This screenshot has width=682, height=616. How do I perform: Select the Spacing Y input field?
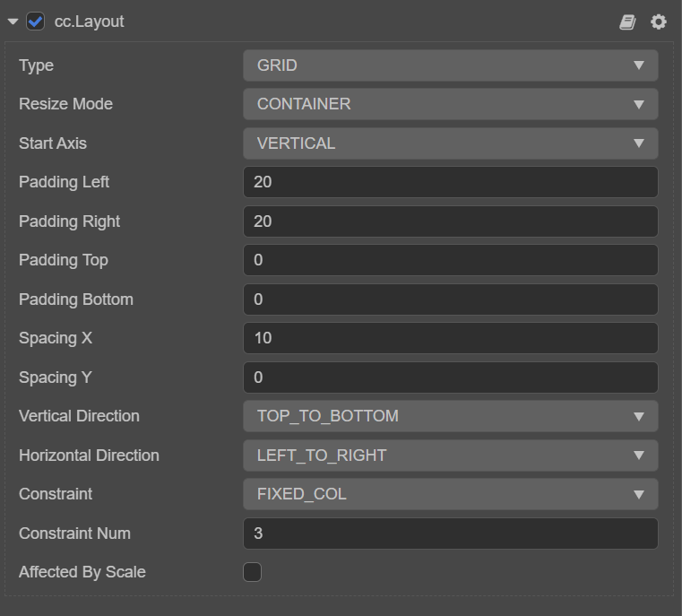[450, 377]
